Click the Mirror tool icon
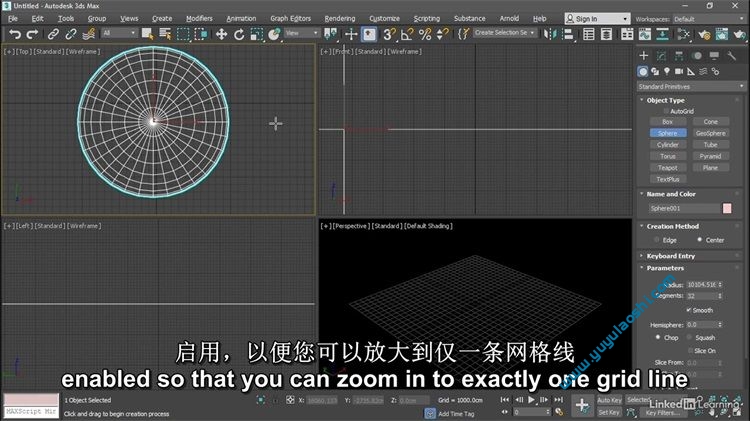 [x=550, y=34]
